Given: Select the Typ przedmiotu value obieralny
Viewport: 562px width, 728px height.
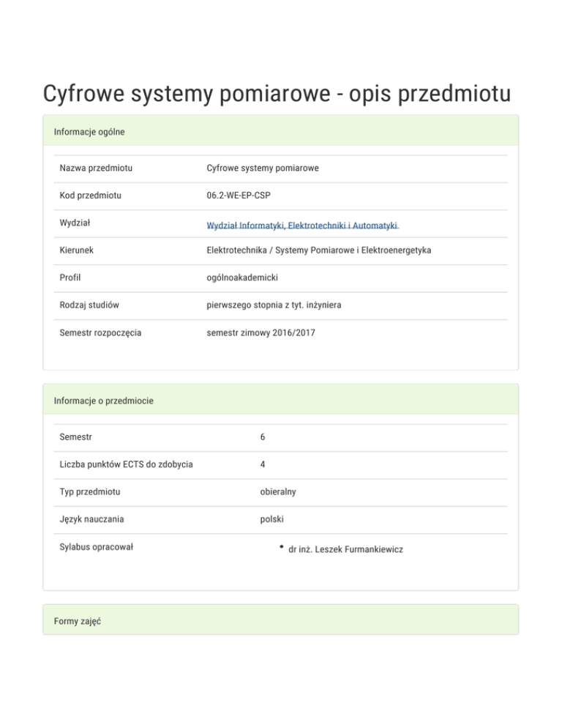Looking at the screenshot, I should tap(277, 491).
